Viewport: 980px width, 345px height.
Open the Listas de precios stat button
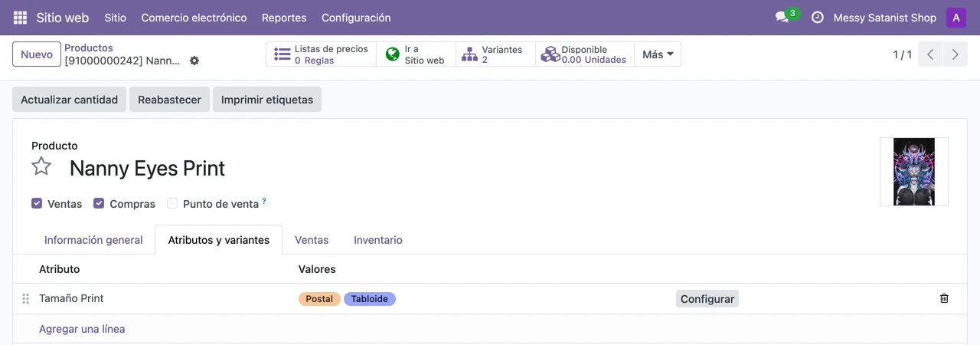[321, 54]
